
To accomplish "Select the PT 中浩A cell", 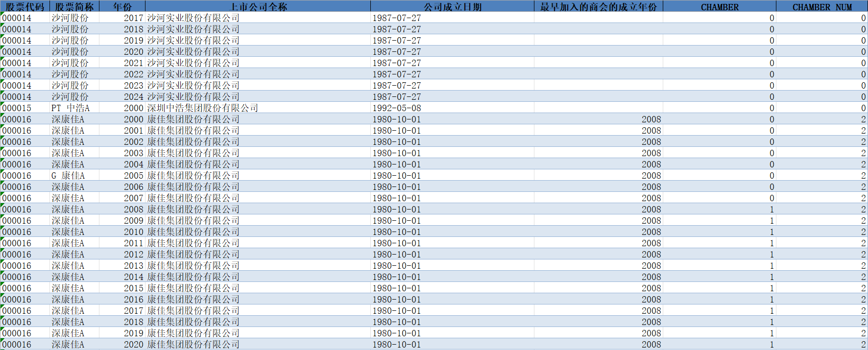I will click(71, 108).
